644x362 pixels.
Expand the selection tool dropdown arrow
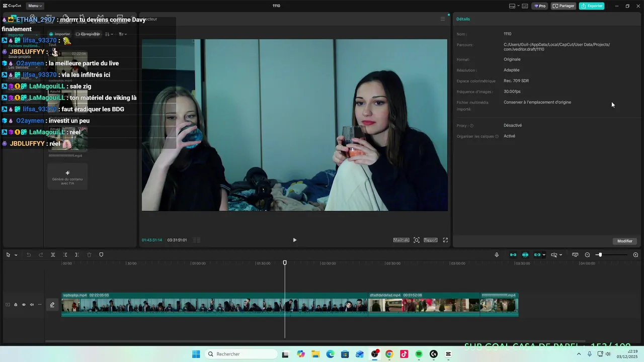[x=16, y=255]
